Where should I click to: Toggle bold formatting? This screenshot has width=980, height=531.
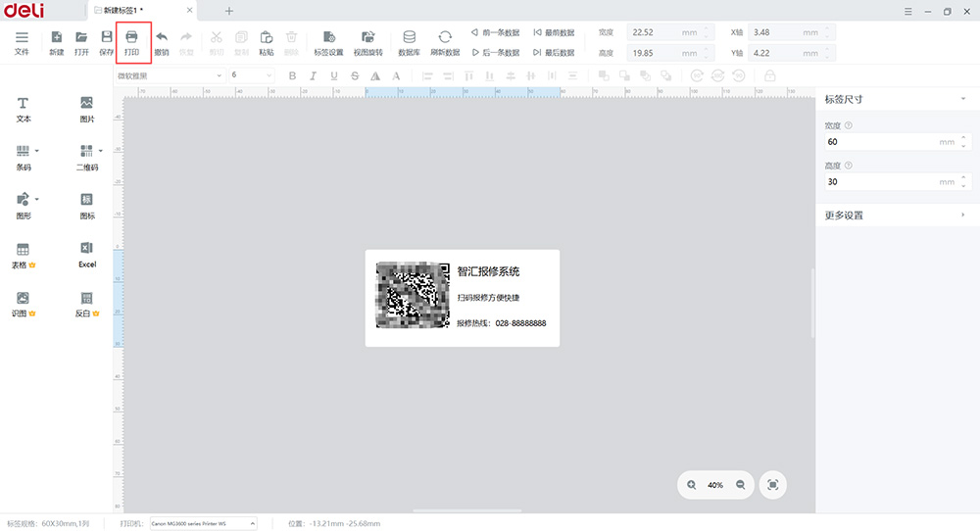tap(292, 75)
